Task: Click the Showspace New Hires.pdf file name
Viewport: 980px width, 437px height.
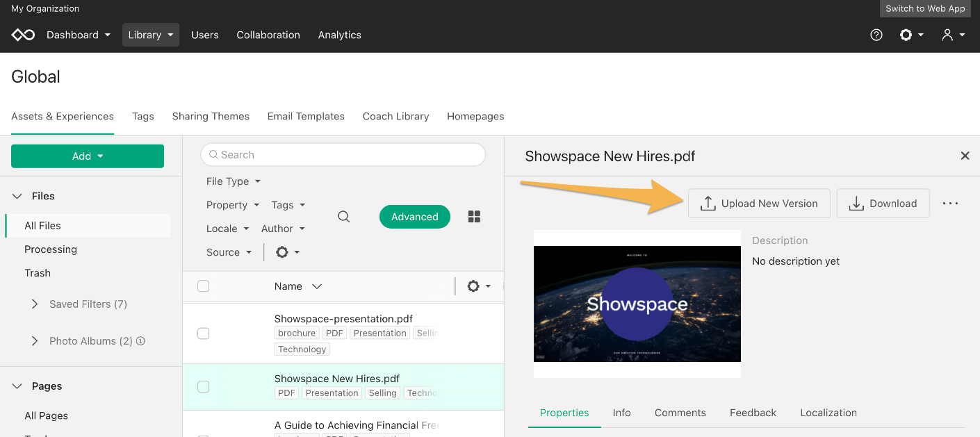Action: pos(337,379)
